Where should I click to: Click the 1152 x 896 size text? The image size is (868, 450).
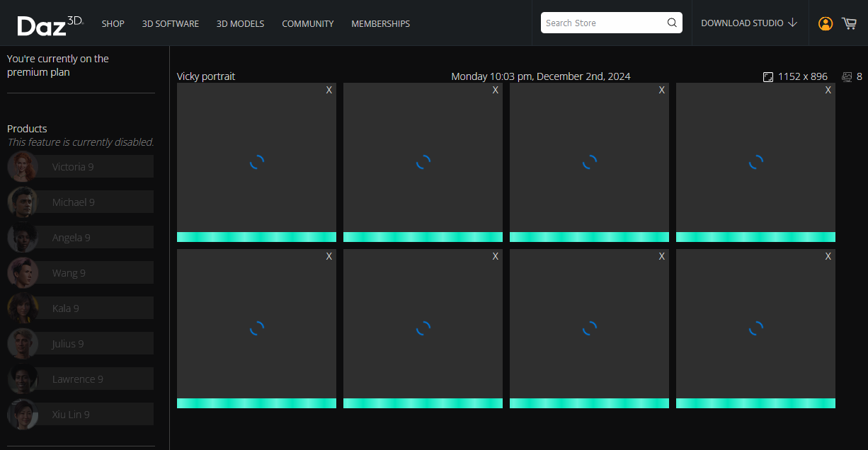pos(803,76)
